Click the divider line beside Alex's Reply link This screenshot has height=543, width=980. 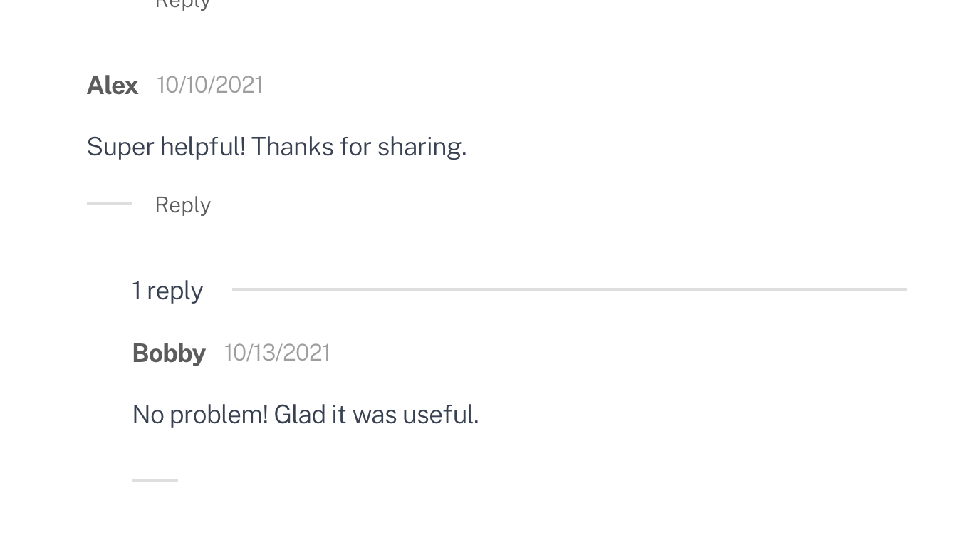pos(109,204)
